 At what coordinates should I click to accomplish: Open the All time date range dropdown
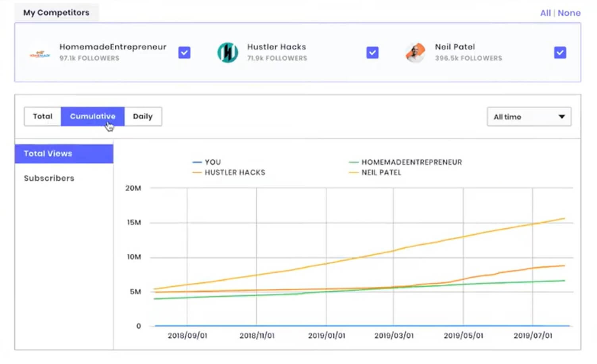tap(529, 117)
